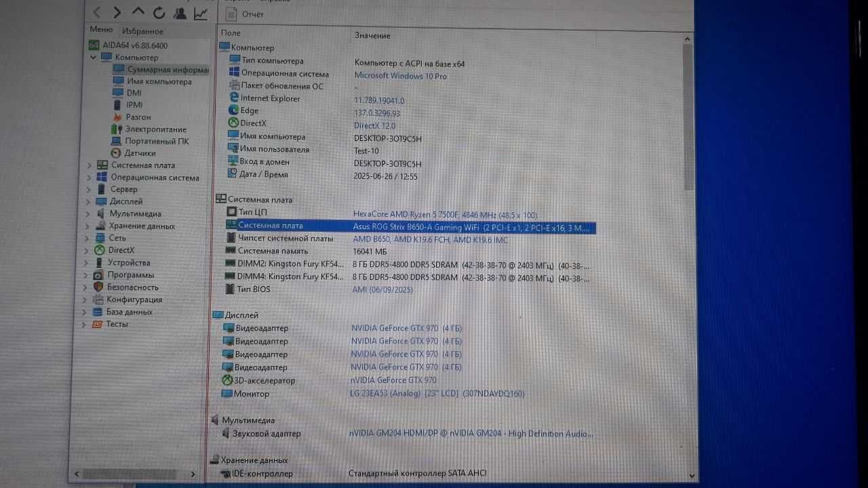This screenshot has height=488, width=868.
Task: Open the graph chart toolbar icon
Action: pyautogui.click(x=201, y=12)
